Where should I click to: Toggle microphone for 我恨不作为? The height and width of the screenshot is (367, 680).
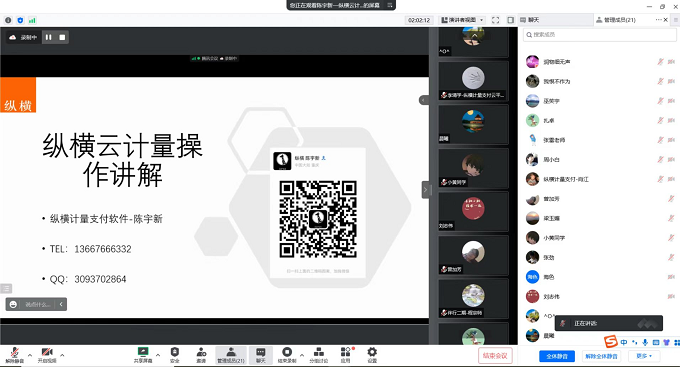tap(660, 81)
